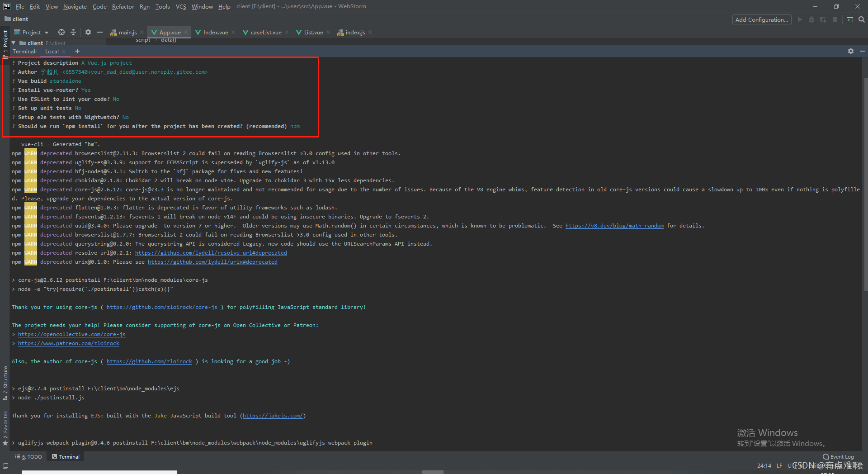Click the 24:14 cursor position indicator

tap(764, 466)
